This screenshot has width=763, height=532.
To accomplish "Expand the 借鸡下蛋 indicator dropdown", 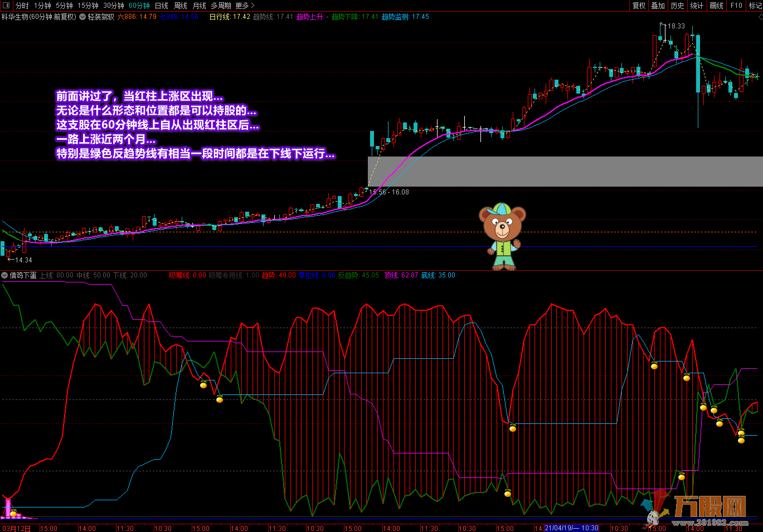I will [x=5, y=275].
